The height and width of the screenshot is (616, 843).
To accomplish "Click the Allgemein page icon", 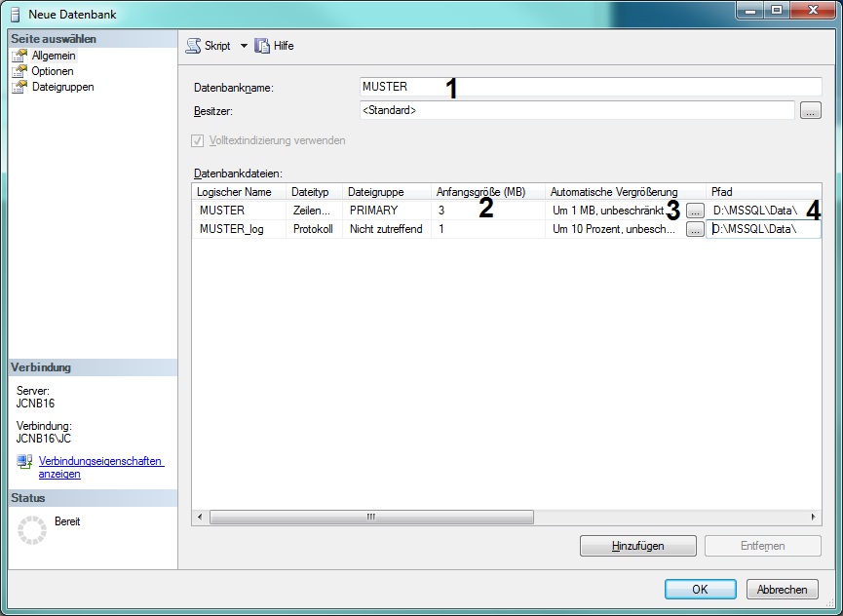I will pyautogui.click(x=19, y=56).
